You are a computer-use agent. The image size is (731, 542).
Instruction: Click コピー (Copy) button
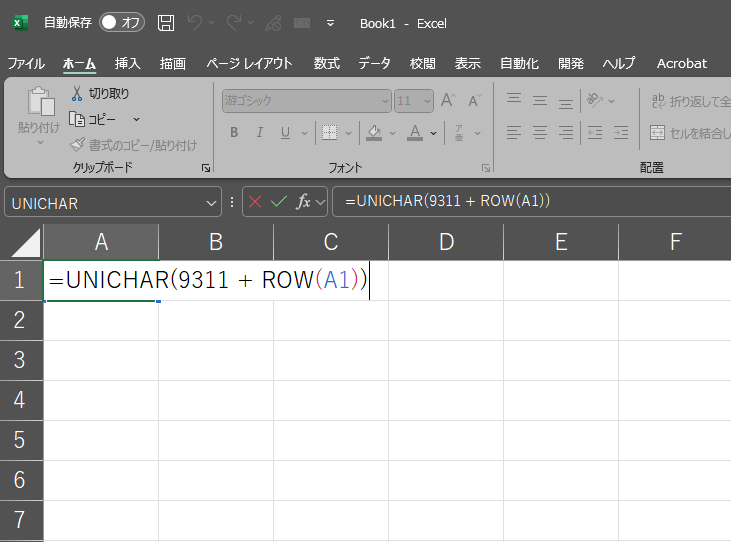[x=93, y=119]
